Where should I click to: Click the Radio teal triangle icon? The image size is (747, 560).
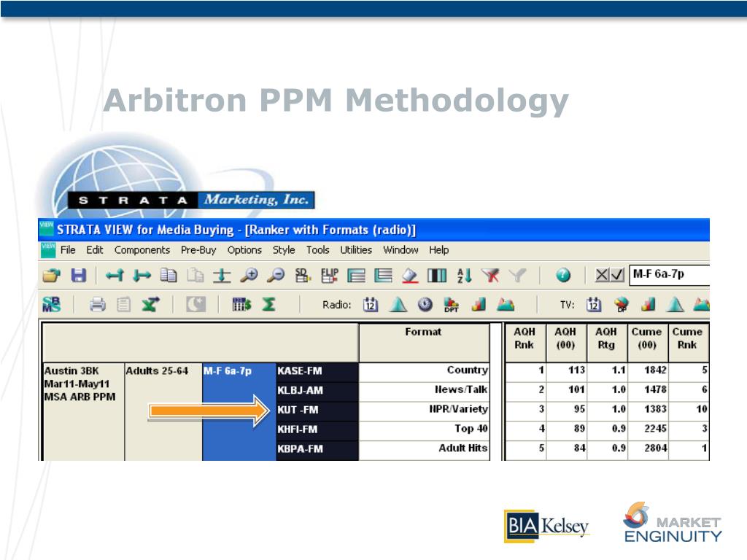(398, 304)
